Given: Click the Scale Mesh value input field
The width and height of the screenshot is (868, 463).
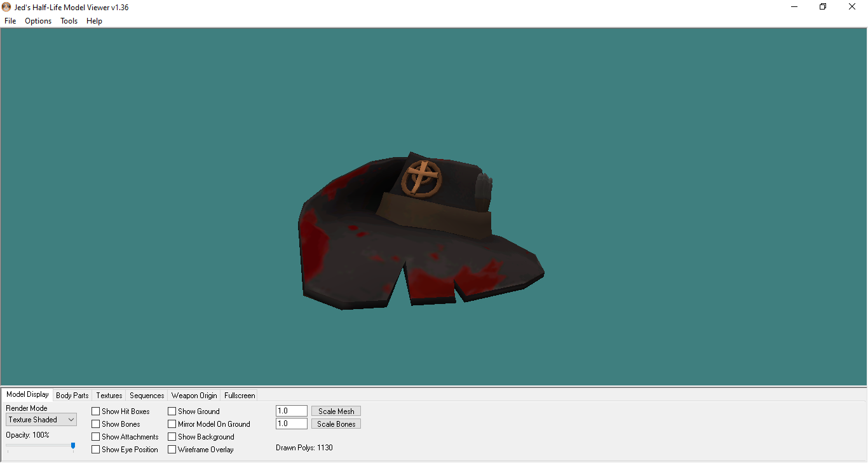Looking at the screenshot, I should point(292,411).
